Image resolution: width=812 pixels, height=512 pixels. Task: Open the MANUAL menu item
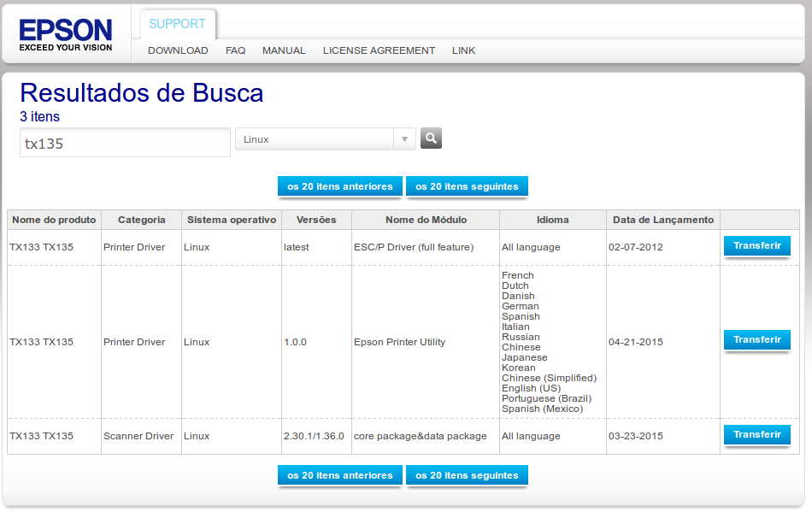284,50
